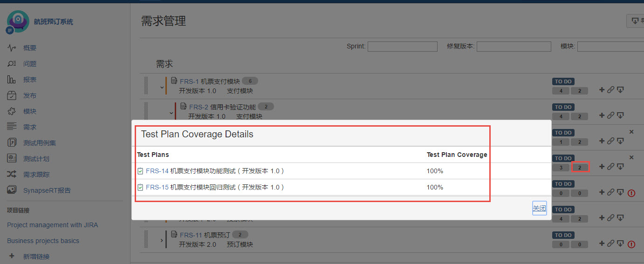Viewport: 644px width, 264px height.
Task: Open the FRS-2 requirement link
Action: coord(199,107)
